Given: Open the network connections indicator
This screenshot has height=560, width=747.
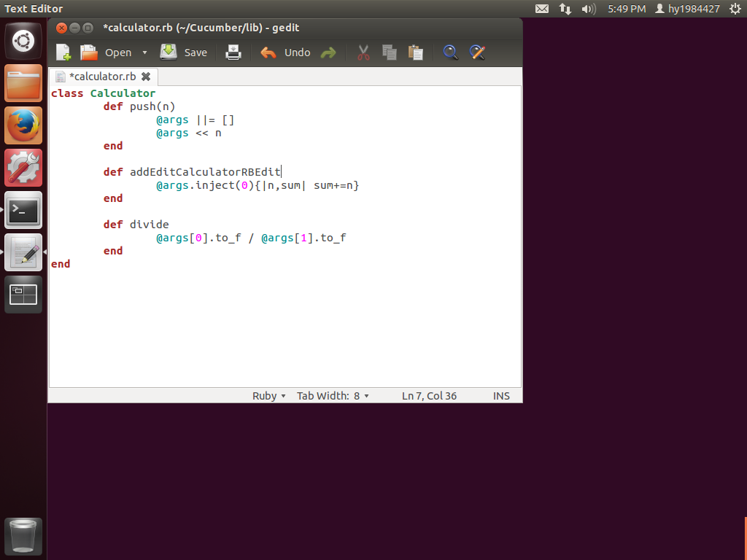Looking at the screenshot, I should pos(565,9).
